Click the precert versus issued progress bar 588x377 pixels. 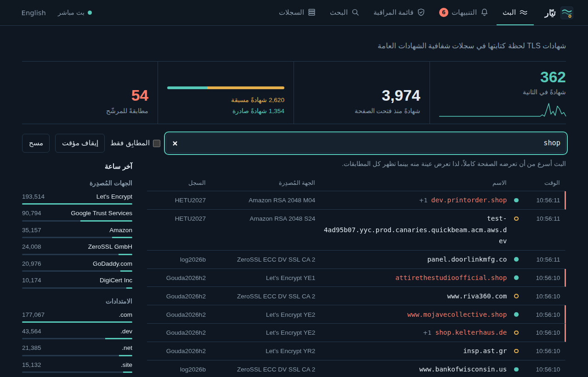click(x=226, y=87)
